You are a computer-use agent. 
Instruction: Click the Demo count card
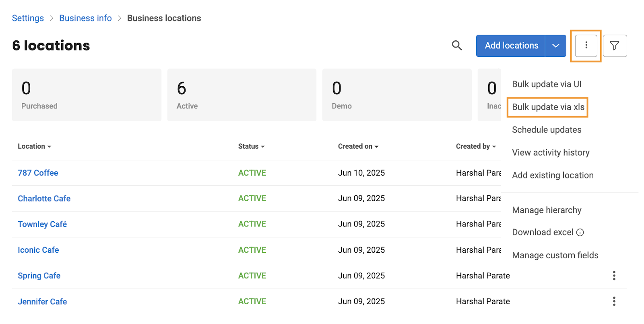[x=397, y=95]
